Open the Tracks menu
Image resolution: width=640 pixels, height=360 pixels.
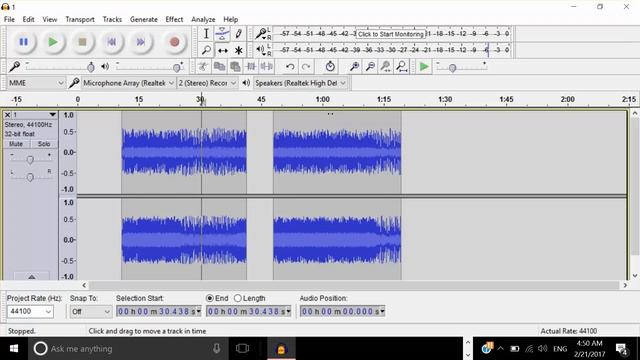coord(112,19)
